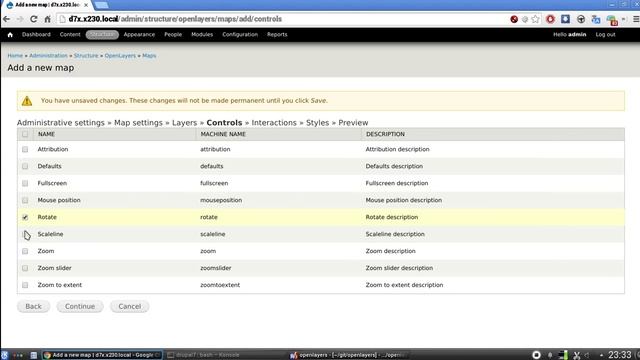Enable the Attribution control checkbox
Screen dimensions: 640x360
[25, 149]
